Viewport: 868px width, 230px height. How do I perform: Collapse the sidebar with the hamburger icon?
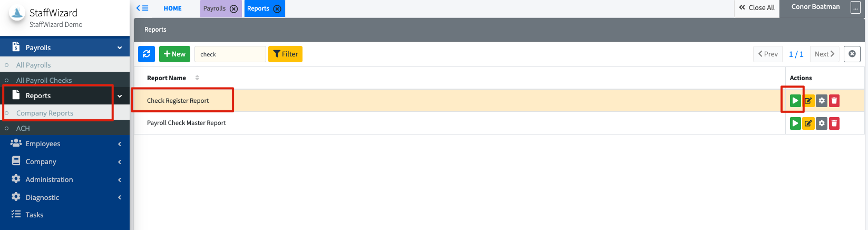click(142, 8)
